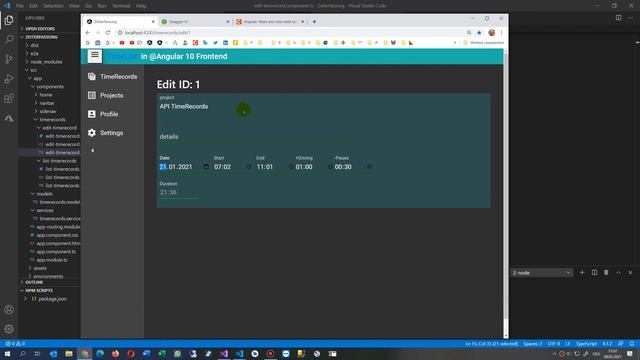Create a new terminal with the plus icon
The width and height of the screenshot is (640, 360).
click(582, 272)
